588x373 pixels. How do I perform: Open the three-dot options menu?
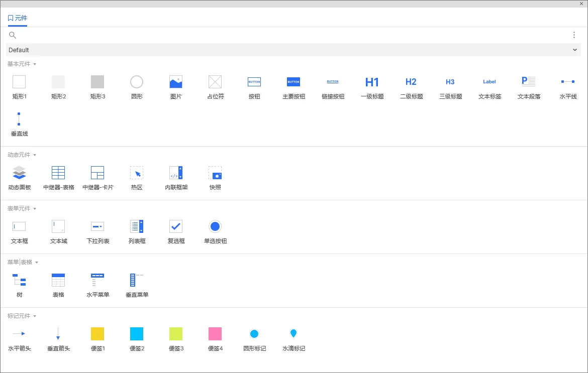[574, 35]
